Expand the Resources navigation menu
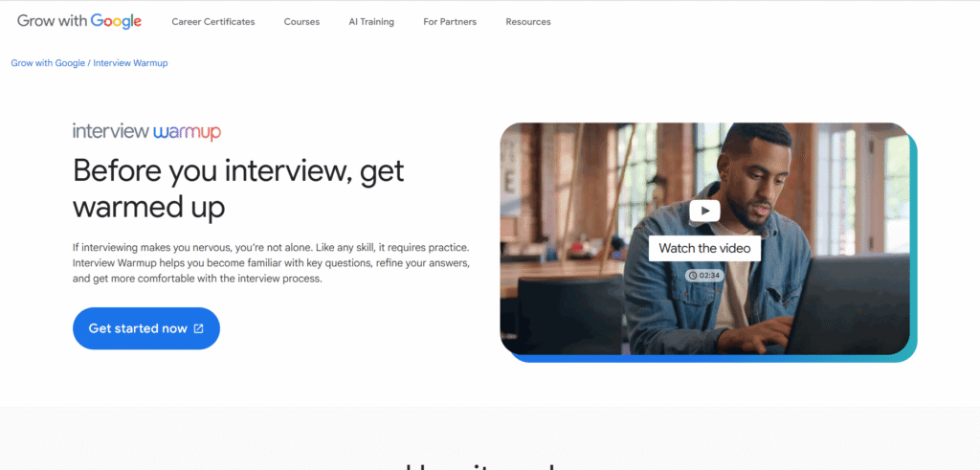Viewport: 980px width, 470px height. click(528, 22)
